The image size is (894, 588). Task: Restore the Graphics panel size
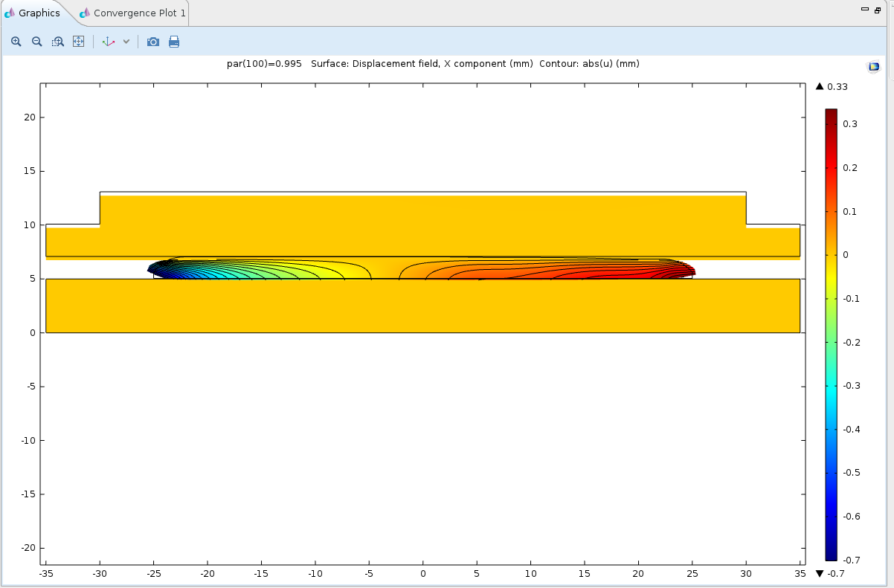878,10
